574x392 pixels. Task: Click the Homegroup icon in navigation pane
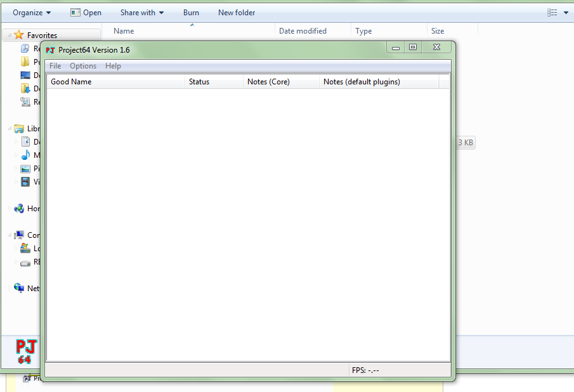(19, 208)
